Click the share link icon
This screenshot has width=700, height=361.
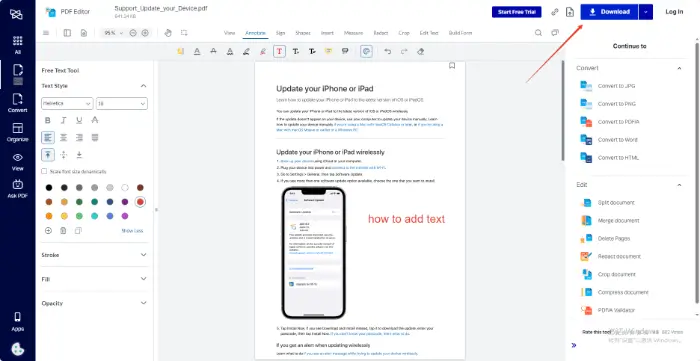(x=555, y=12)
